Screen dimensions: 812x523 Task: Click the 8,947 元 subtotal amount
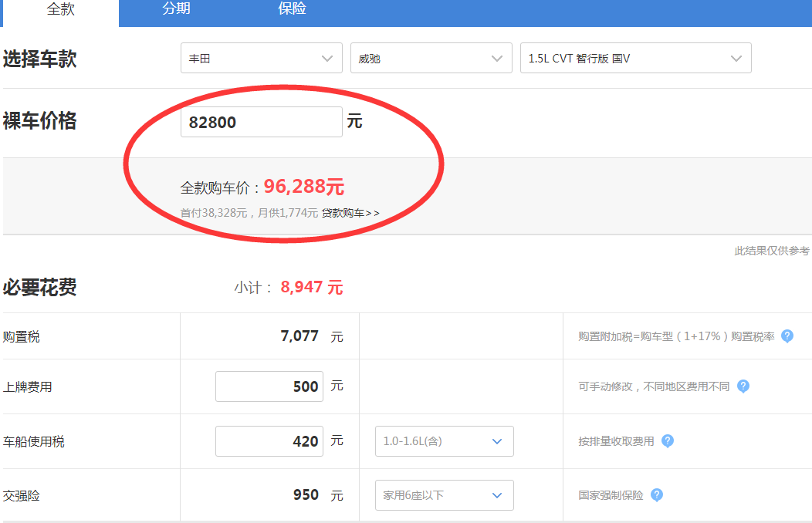click(x=312, y=287)
